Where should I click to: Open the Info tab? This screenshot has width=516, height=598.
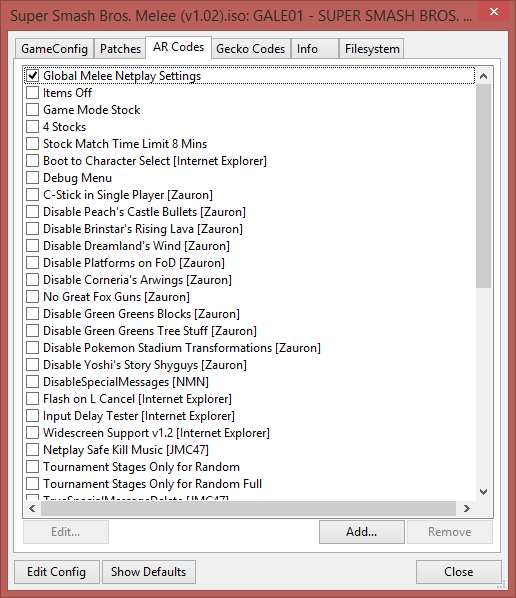[315, 49]
